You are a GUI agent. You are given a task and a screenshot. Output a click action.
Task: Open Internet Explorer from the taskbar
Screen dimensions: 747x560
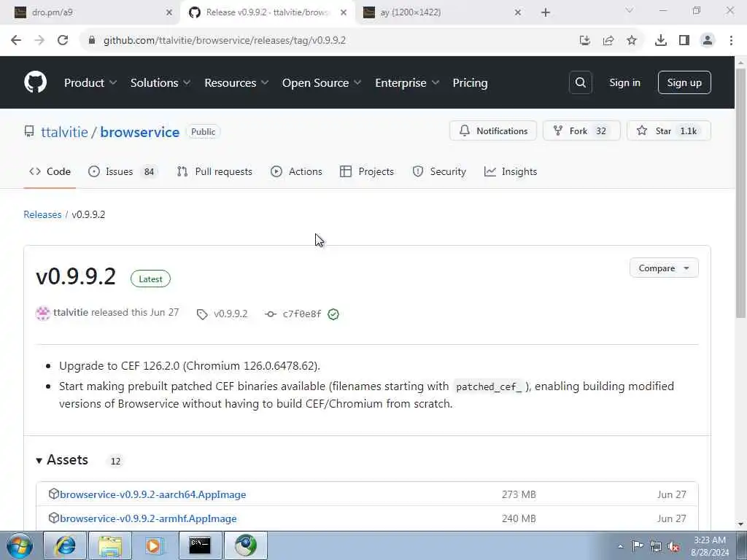pyautogui.click(x=65, y=545)
